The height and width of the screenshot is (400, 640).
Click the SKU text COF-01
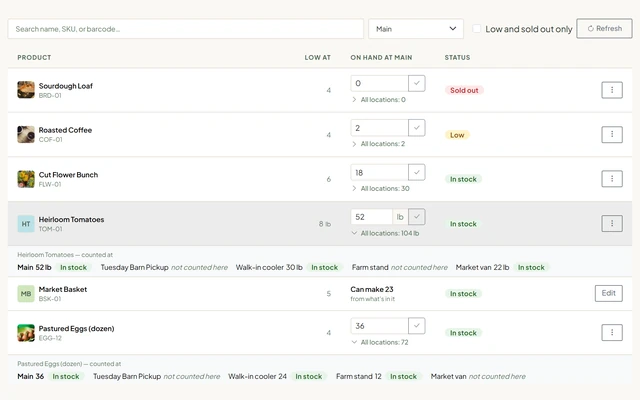(51, 140)
